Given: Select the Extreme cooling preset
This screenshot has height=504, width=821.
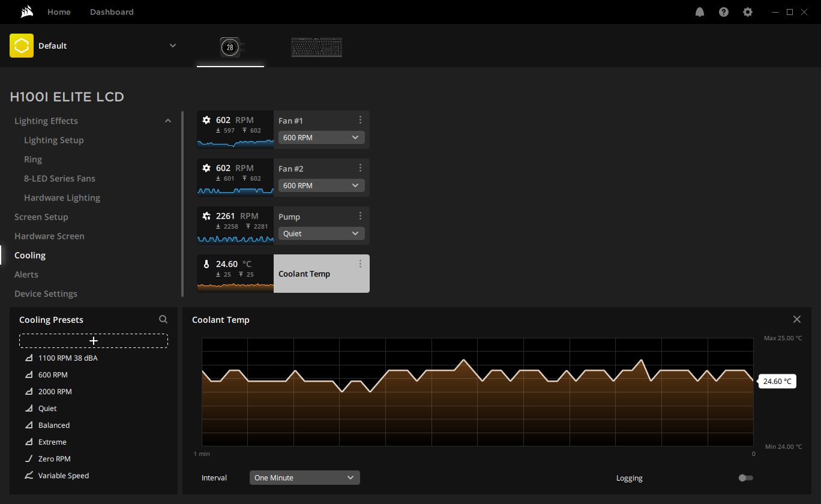Looking at the screenshot, I should 52,442.
